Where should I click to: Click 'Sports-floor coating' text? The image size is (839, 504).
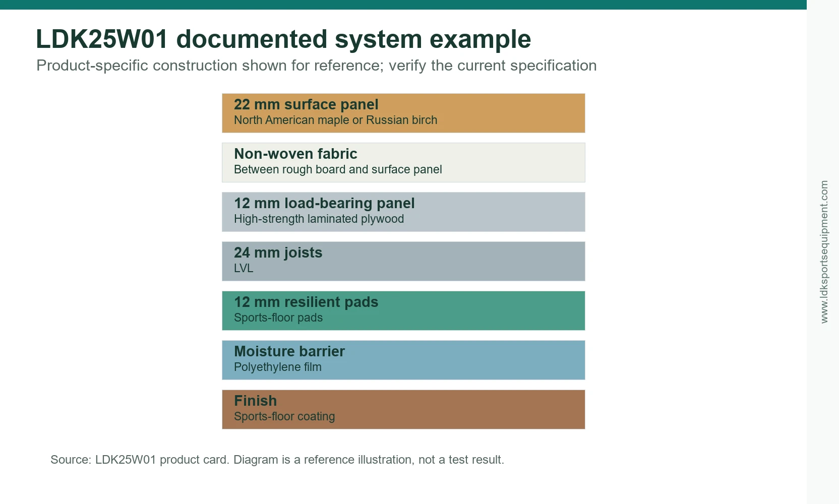point(284,416)
